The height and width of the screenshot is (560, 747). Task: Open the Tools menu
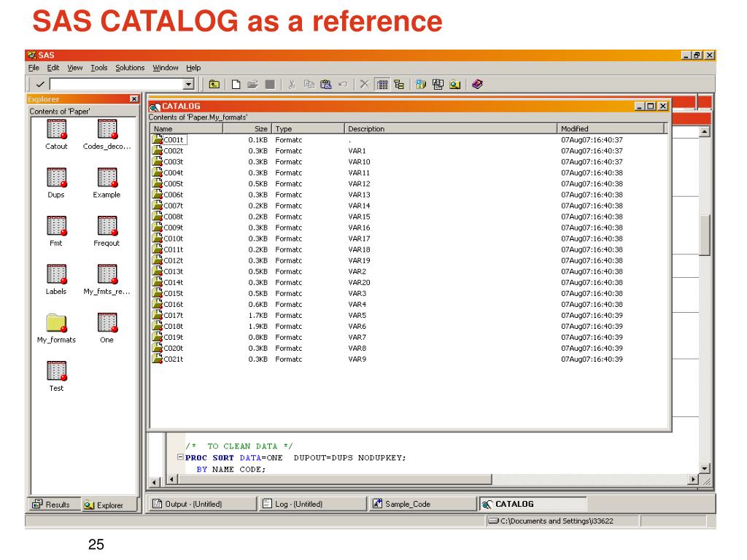click(99, 68)
